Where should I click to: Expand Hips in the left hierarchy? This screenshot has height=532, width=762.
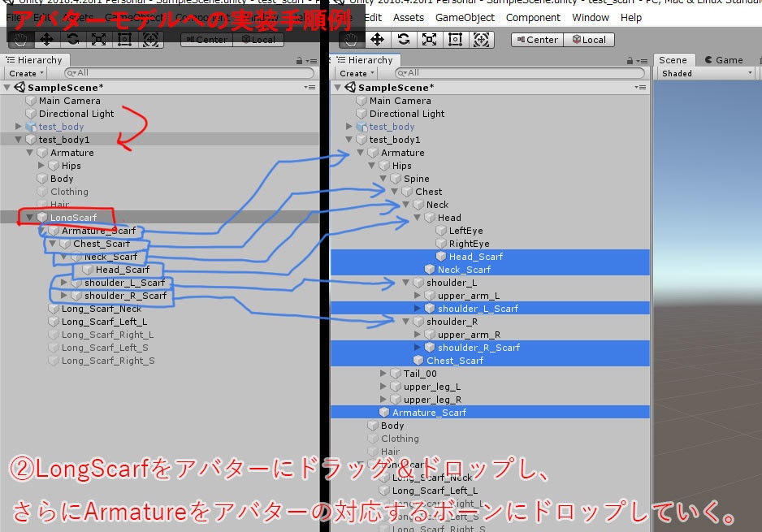41,166
